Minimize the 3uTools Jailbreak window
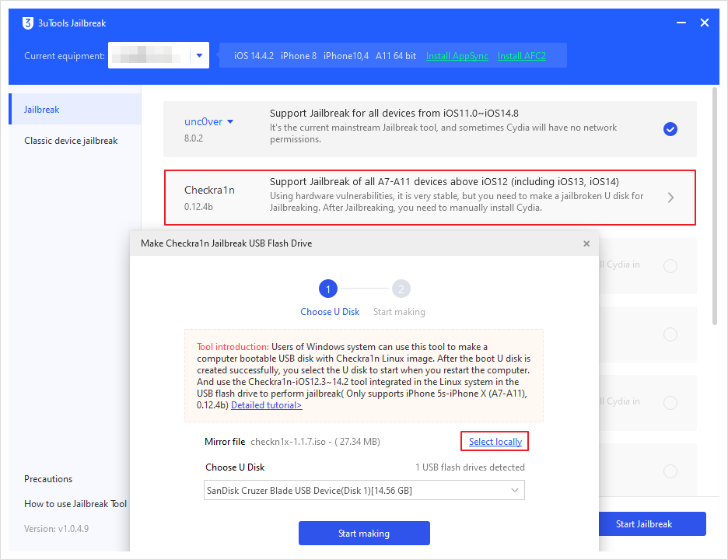This screenshot has width=728, height=560. [x=681, y=23]
